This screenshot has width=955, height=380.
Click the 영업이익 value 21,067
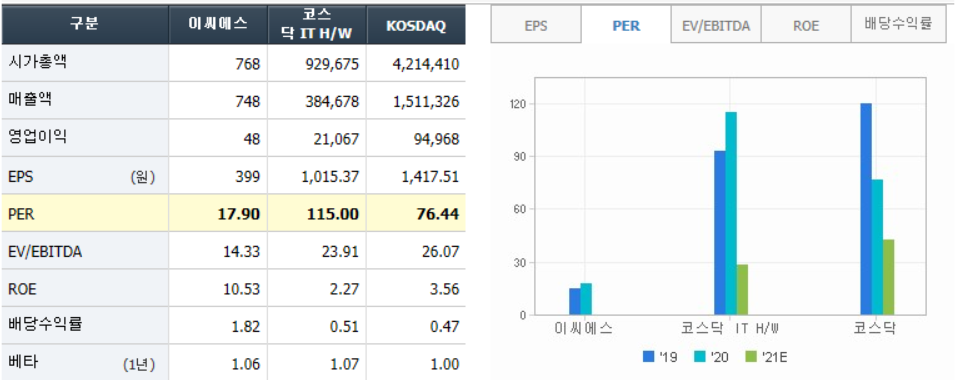coord(337,139)
